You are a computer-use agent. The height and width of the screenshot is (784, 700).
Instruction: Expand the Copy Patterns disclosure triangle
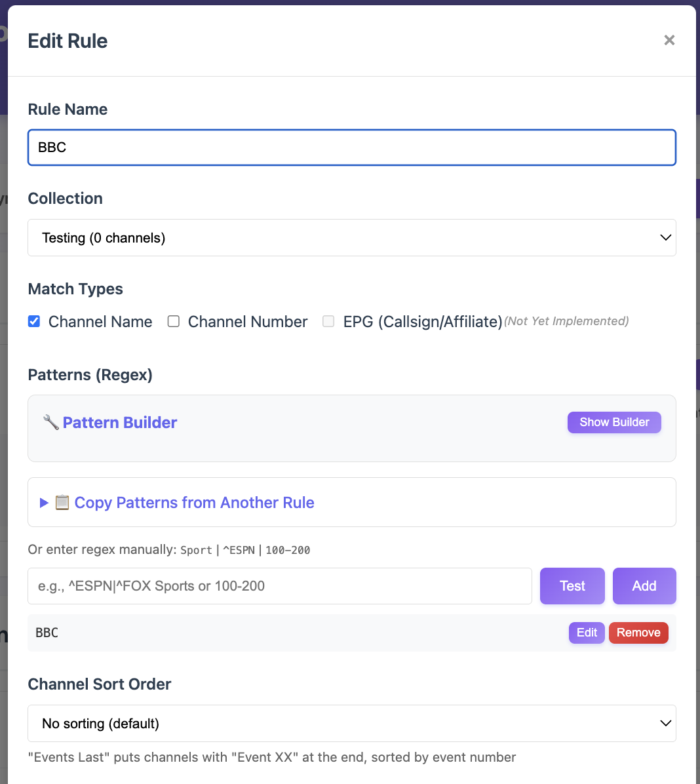tap(44, 503)
